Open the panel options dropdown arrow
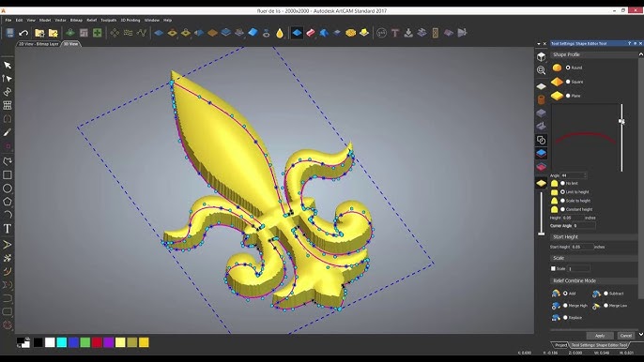The image size is (644, 362). tap(539, 43)
